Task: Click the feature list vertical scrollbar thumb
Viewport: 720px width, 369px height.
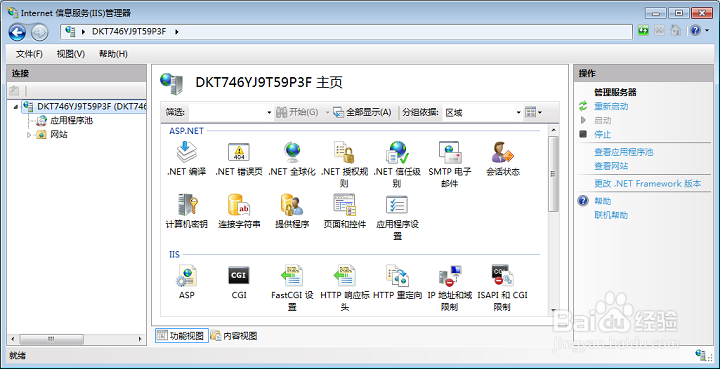Action: (x=553, y=174)
